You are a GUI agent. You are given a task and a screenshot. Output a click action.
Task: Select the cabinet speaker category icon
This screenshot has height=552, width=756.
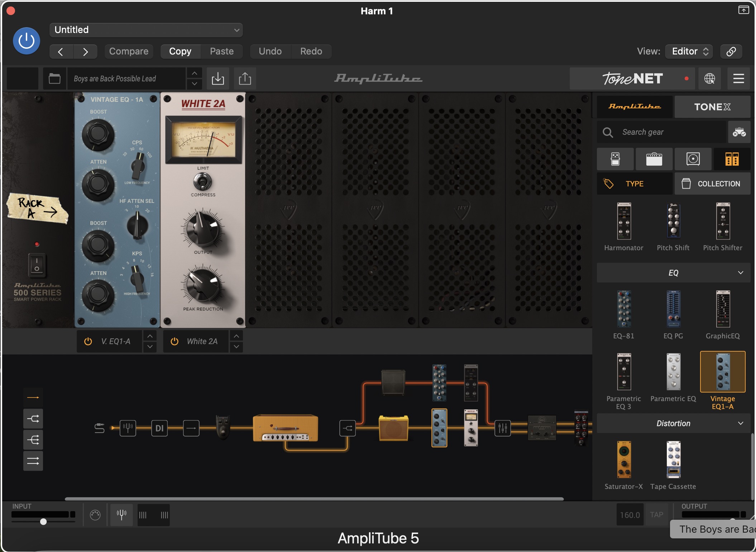coord(693,159)
